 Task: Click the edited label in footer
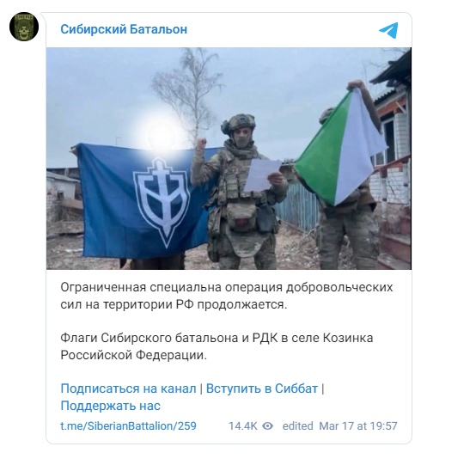(297, 425)
